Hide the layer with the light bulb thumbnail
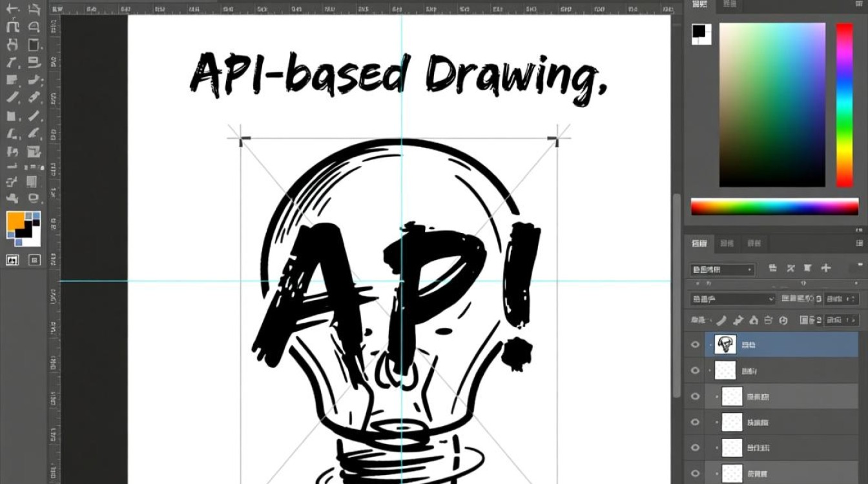Viewport: 868px width, 484px height. click(696, 345)
